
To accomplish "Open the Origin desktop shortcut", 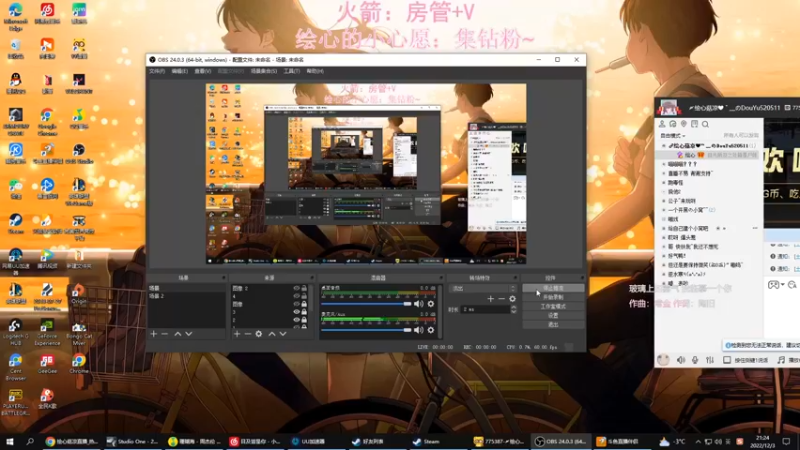I will point(79,294).
